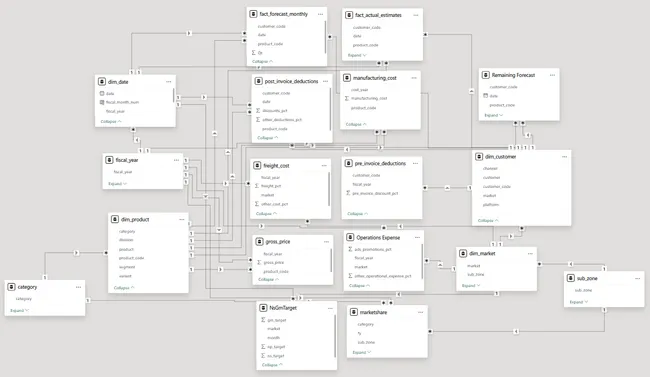Image resolution: width=650 pixels, height=377 pixels.
Task: Select the platform field in dim_customer
Action: click(x=491, y=205)
